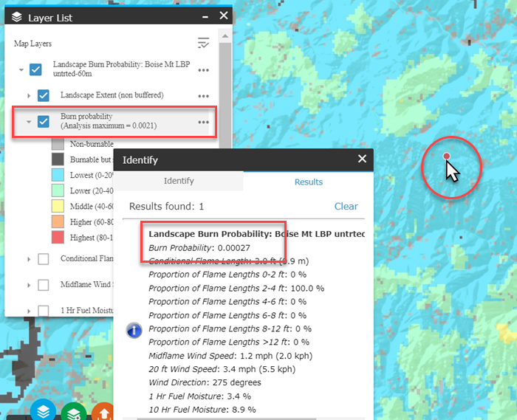Click the Clear results link
Image resolution: width=517 pixels, height=420 pixels.
pos(346,206)
